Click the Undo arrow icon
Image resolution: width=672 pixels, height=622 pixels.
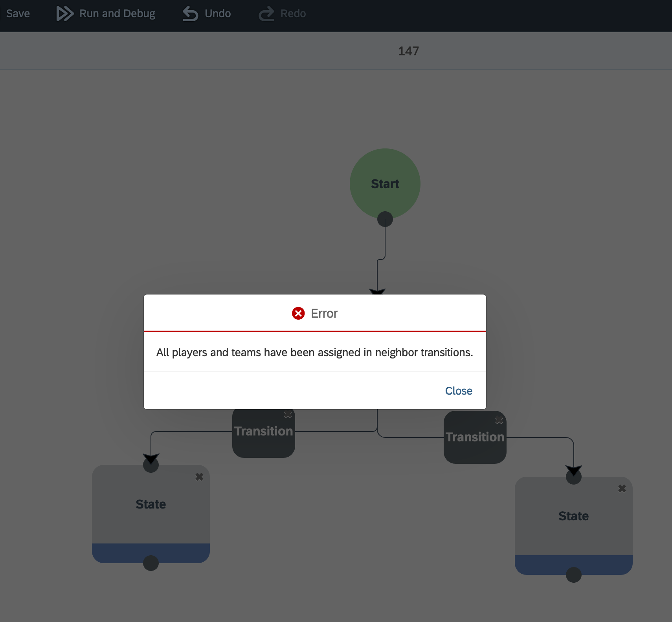coord(190,13)
